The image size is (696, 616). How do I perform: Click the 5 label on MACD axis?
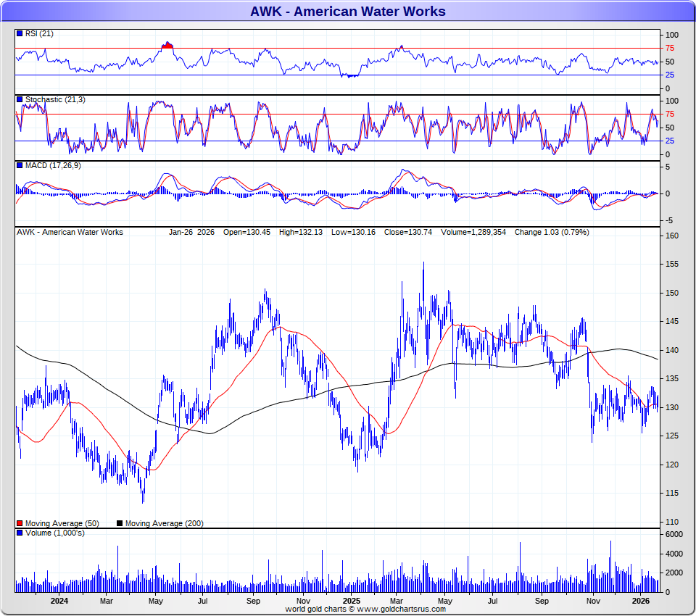(x=668, y=167)
